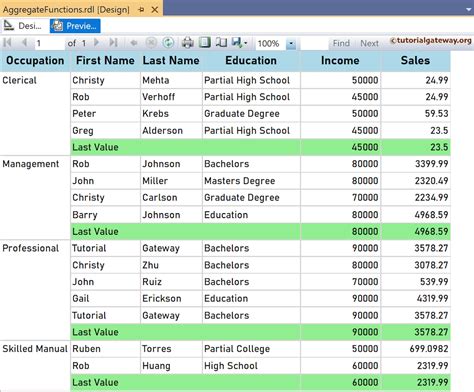The height and width of the screenshot is (392, 474).
Task: Pin the AggregateFunctions.rdl tab
Action: (141, 10)
